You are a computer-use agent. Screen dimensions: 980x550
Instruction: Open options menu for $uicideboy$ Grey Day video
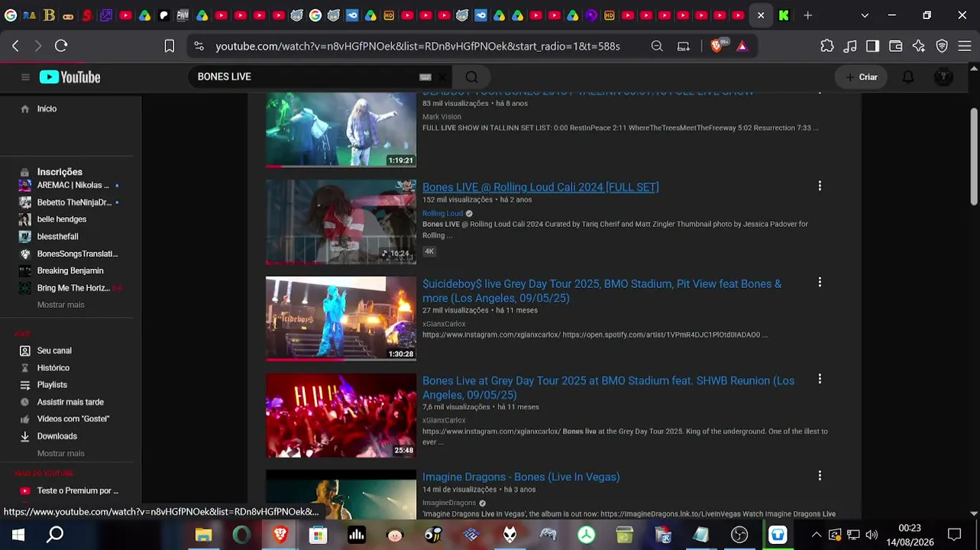(x=820, y=283)
